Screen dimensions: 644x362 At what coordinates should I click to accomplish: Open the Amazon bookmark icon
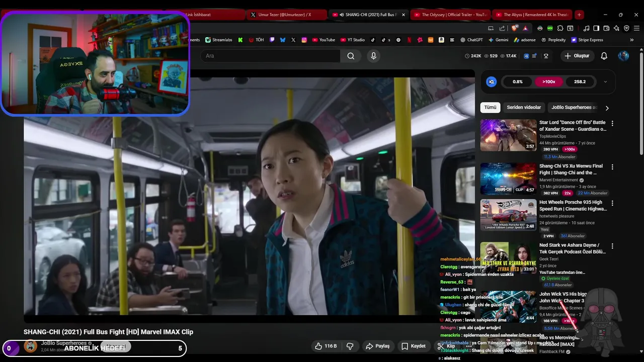click(x=441, y=40)
